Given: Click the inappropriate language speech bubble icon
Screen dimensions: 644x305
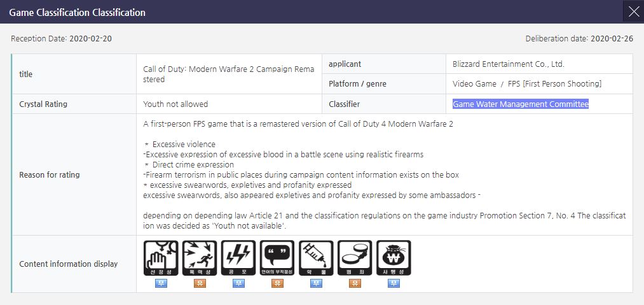Looking at the screenshot, I should [277, 258].
